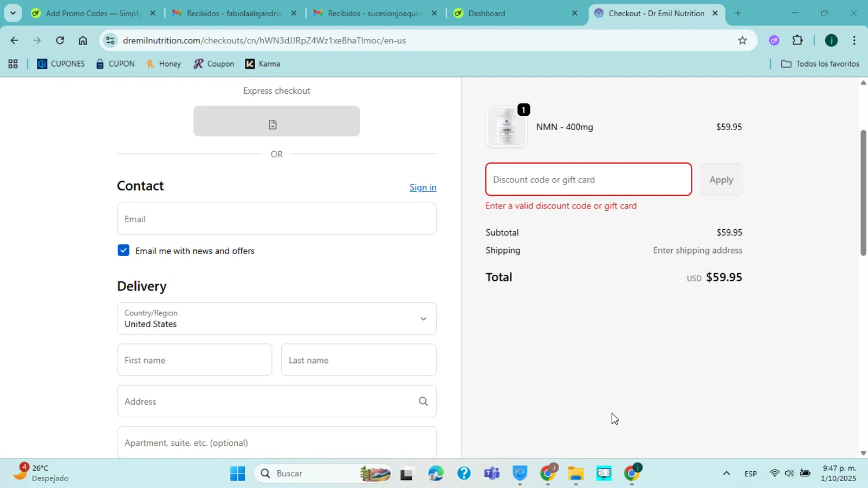Click the $59.95 total amount
Image resolution: width=868 pixels, height=488 pixels.
point(724,277)
